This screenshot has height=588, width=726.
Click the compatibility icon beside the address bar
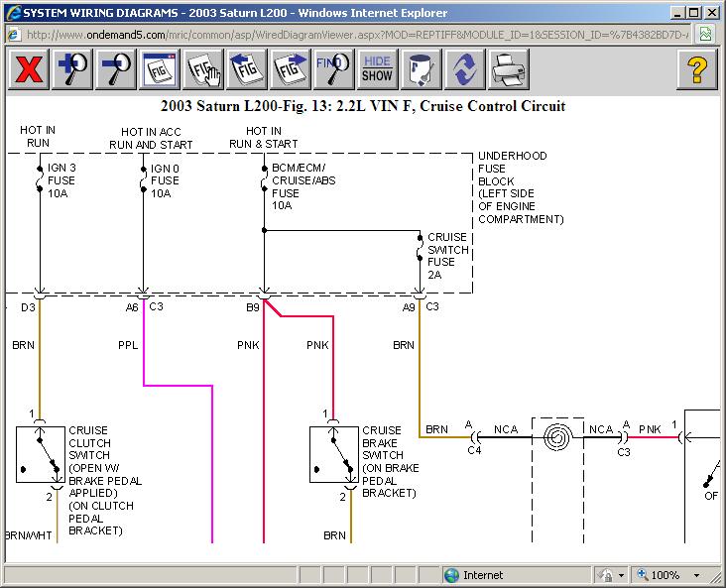pos(705,34)
